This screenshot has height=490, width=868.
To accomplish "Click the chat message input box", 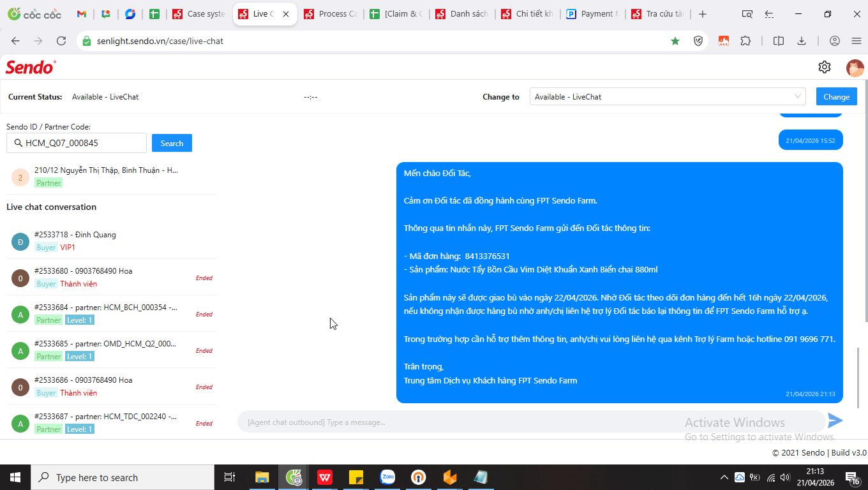I will [531, 422].
